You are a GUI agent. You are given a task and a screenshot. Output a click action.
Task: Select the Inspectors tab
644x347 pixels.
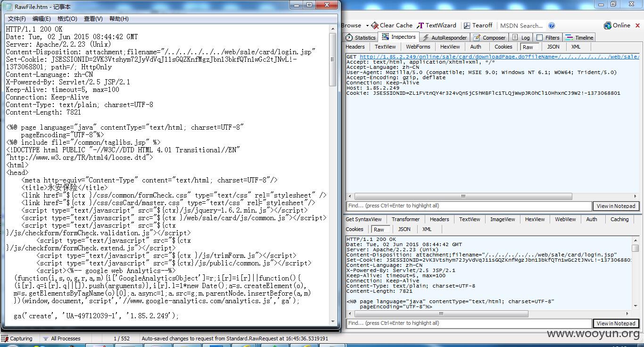398,37
